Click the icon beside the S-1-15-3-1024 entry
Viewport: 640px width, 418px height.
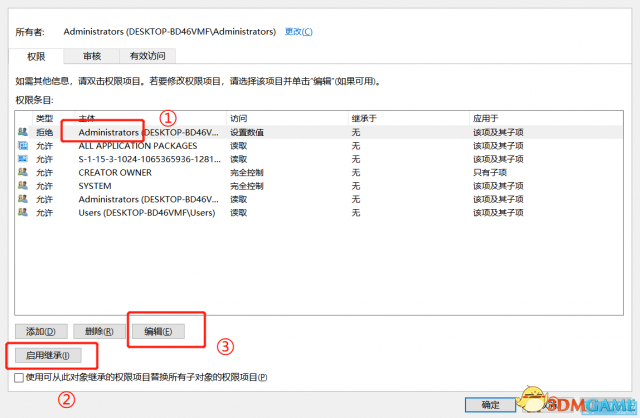point(23,158)
